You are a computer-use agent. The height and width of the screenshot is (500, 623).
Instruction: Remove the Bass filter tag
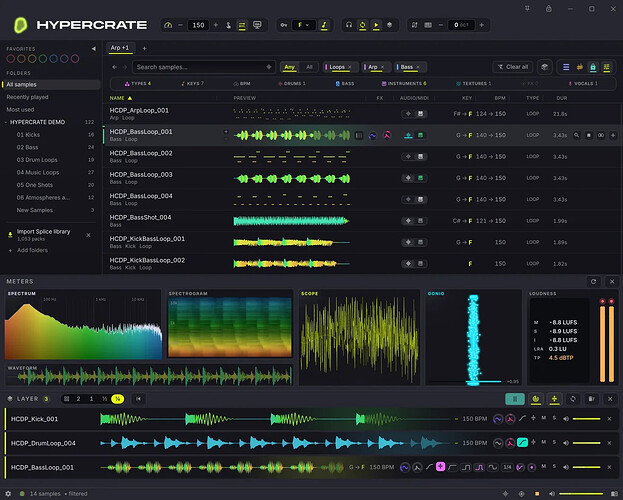click(x=418, y=67)
